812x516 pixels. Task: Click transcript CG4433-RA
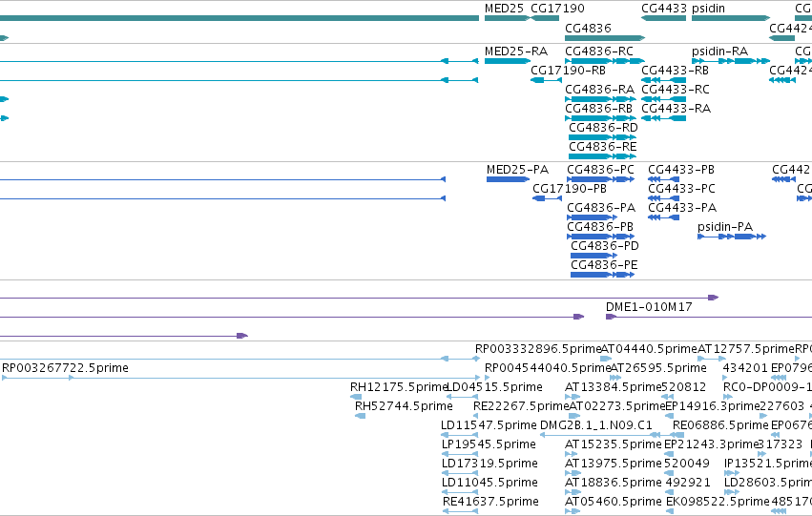676,109
